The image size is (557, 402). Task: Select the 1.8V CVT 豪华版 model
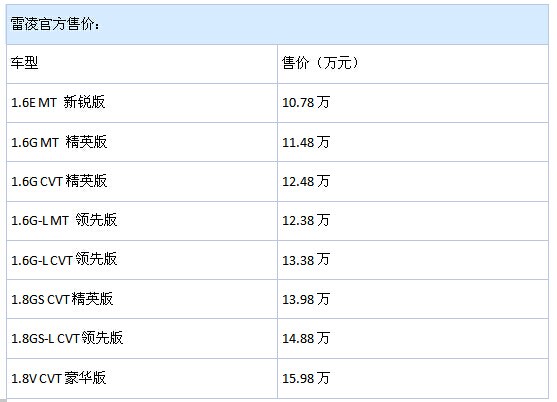click(59, 378)
